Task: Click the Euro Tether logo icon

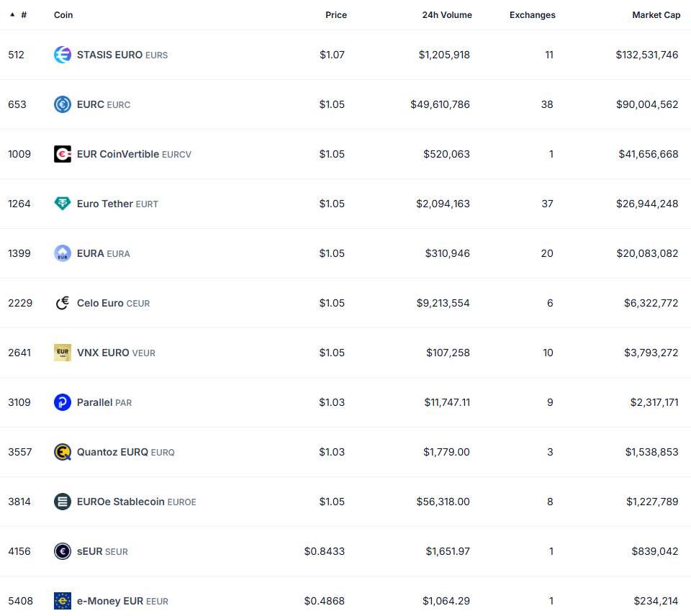Action: [x=62, y=204]
